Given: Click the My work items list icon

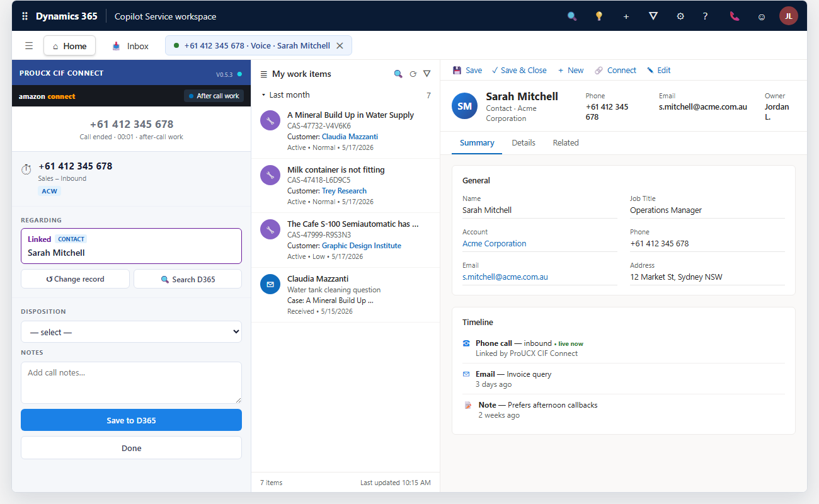Looking at the screenshot, I should point(264,74).
